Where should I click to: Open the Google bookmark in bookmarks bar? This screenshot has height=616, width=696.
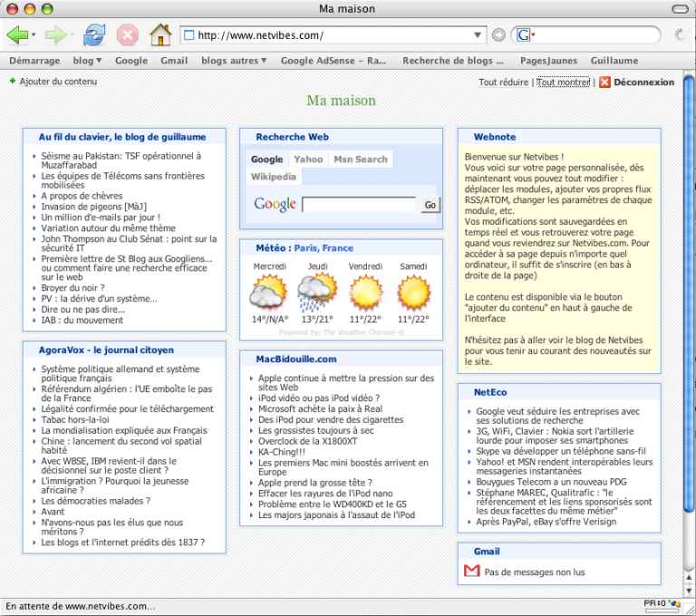tap(131, 61)
